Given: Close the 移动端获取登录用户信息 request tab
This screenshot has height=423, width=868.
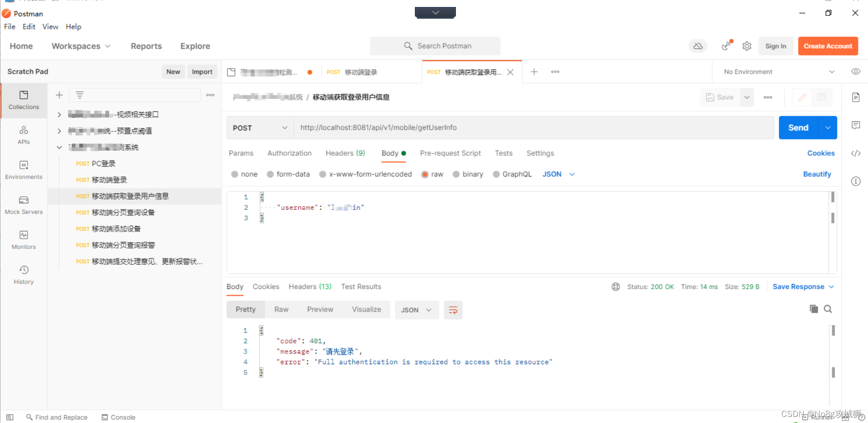Looking at the screenshot, I should pyautogui.click(x=510, y=72).
